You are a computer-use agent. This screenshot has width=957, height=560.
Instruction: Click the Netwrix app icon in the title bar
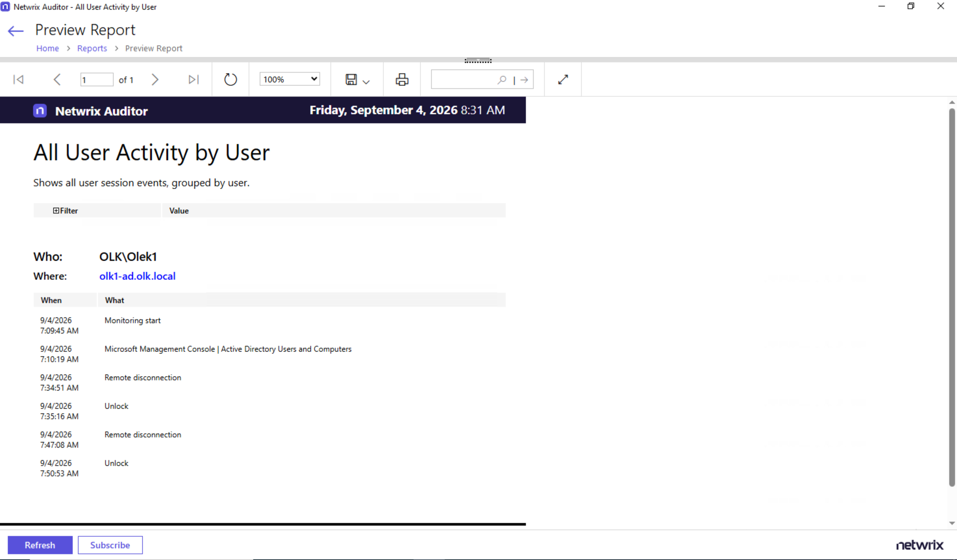pyautogui.click(x=5, y=6)
